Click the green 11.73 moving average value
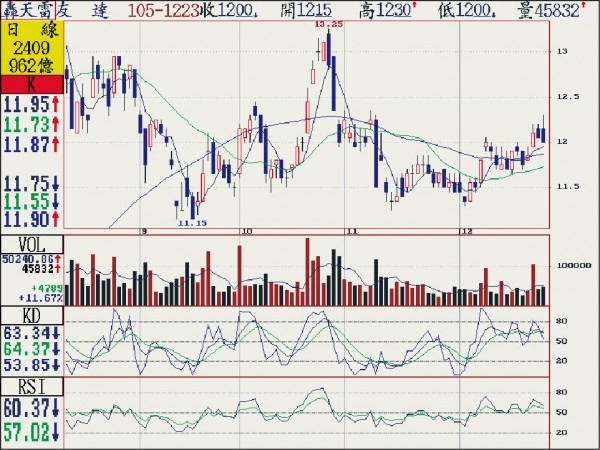600x450 pixels. (x=32, y=125)
